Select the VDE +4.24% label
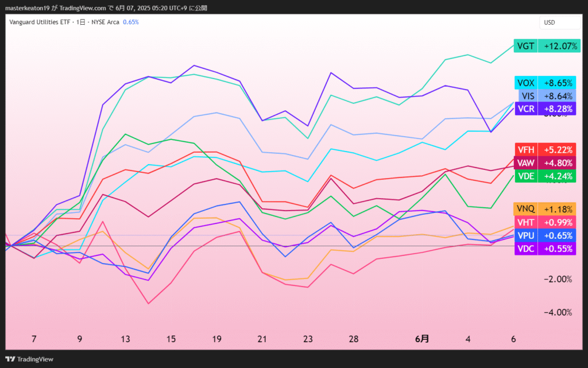The width and height of the screenshot is (588, 368). (x=546, y=176)
